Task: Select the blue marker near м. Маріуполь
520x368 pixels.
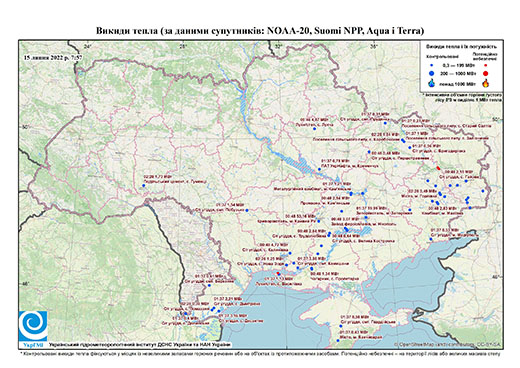Action: [431, 239]
